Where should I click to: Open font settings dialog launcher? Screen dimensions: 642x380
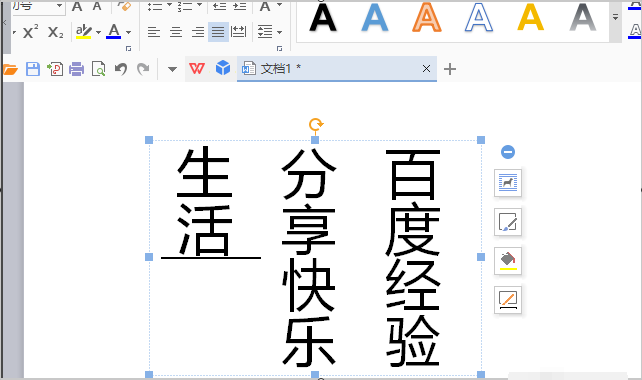pyautogui.click(x=129, y=49)
